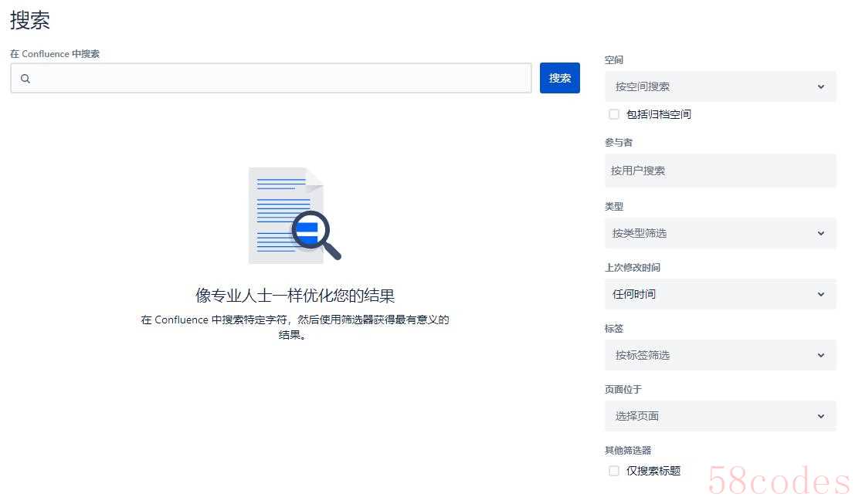Screen dimensions: 862x504
Task: Click the 按用户搜索 input field
Action: coord(720,171)
